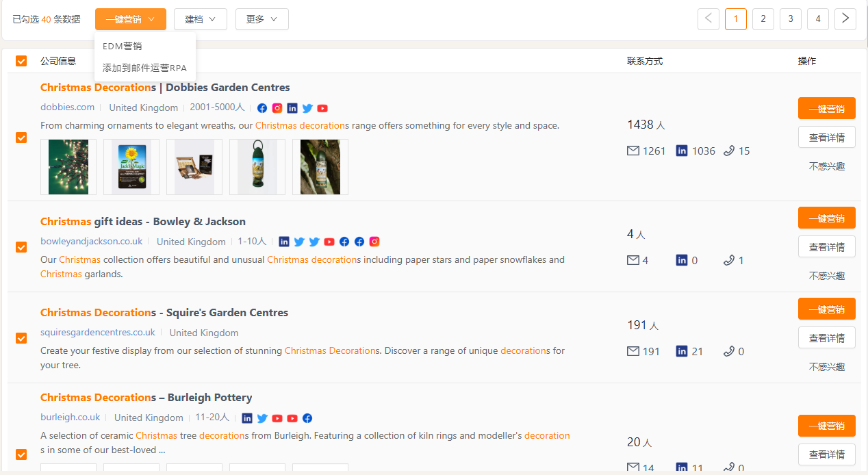Image resolution: width=868 pixels, height=475 pixels.
Task: Switch to page 3
Action: pyautogui.click(x=791, y=18)
